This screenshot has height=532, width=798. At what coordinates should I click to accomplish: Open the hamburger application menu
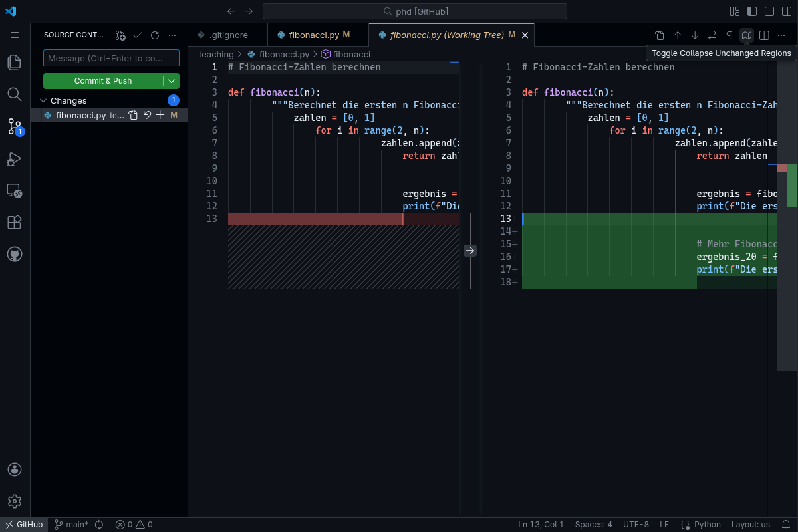pos(15,35)
